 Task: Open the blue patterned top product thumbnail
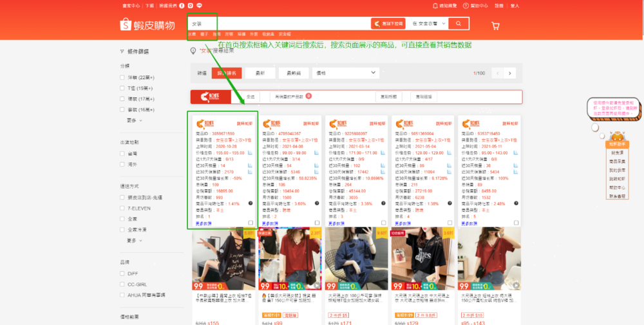357,259
